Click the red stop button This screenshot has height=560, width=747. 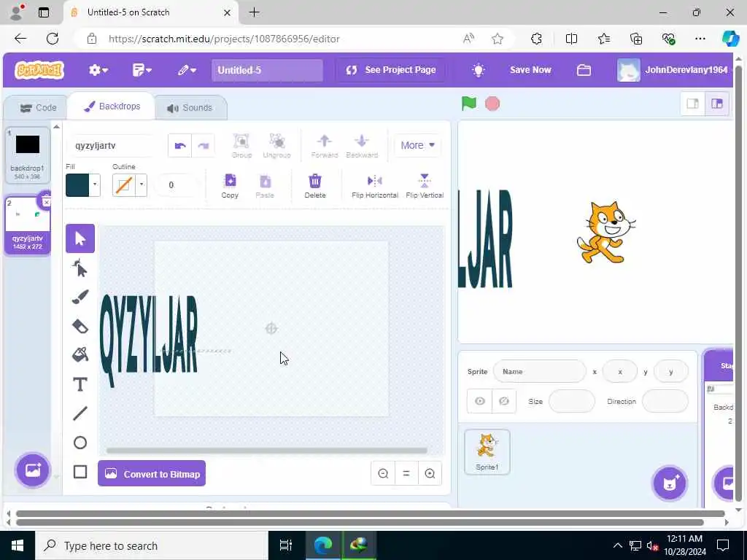pos(492,104)
